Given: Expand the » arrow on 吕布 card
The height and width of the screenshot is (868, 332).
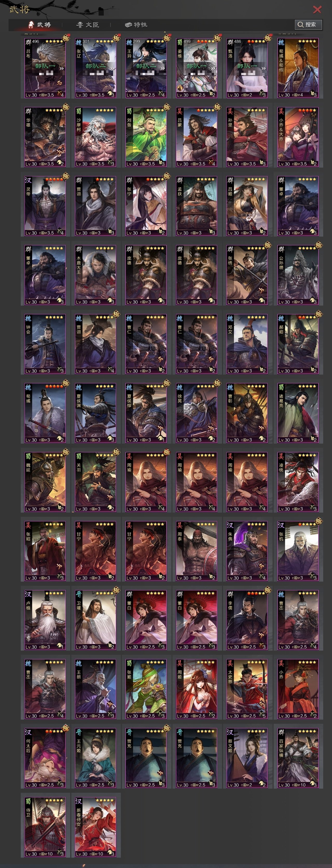Looking at the screenshot, I should (61, 68).
